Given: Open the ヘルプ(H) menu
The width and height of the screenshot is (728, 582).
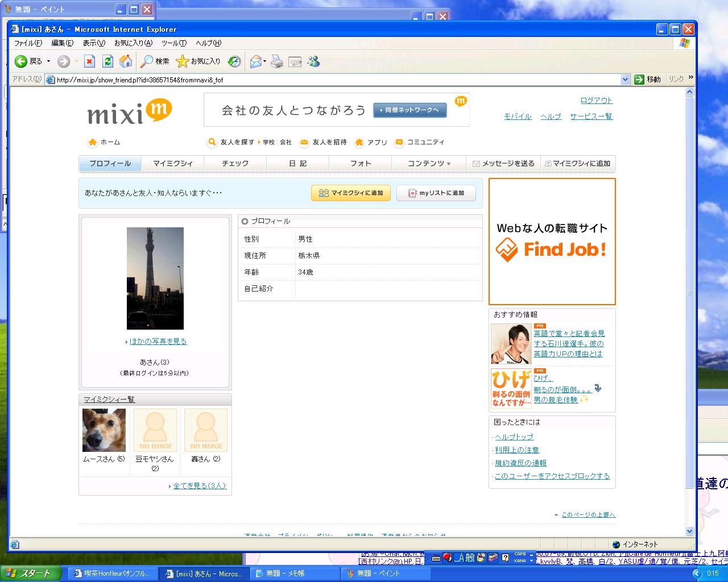Looking at the screenshot, I should pos(208,43).
